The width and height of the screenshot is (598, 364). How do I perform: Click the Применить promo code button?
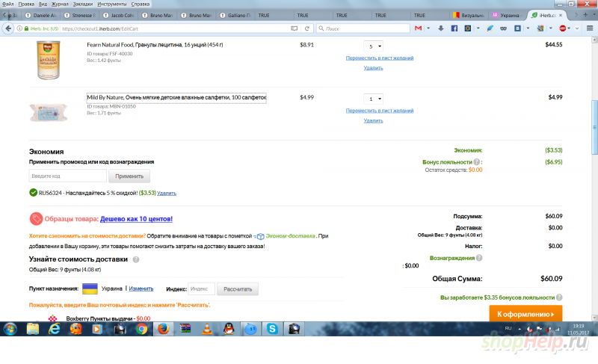pyautogui.click(x=129, y=176)
